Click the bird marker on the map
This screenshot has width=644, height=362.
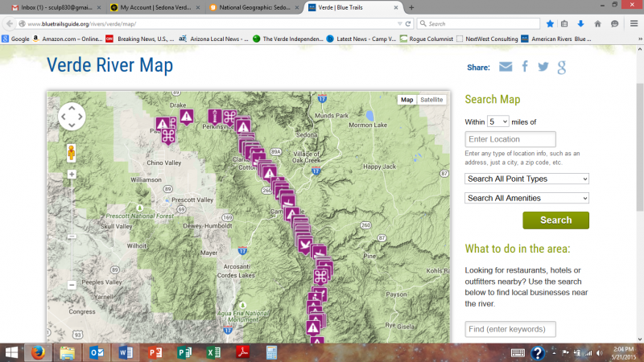(x=305, y=245)
